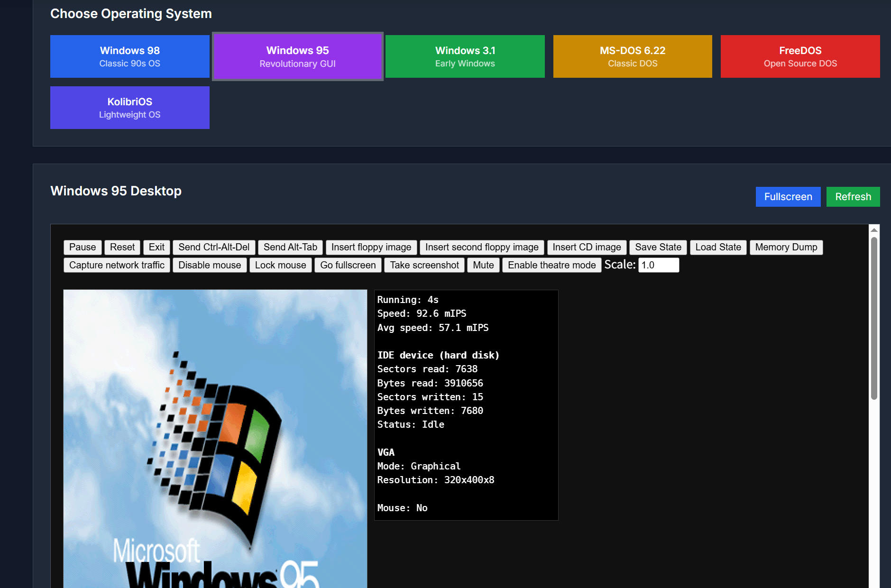Click the green Refresh button
The image size is (891, 588).
(x=853, y=197)
